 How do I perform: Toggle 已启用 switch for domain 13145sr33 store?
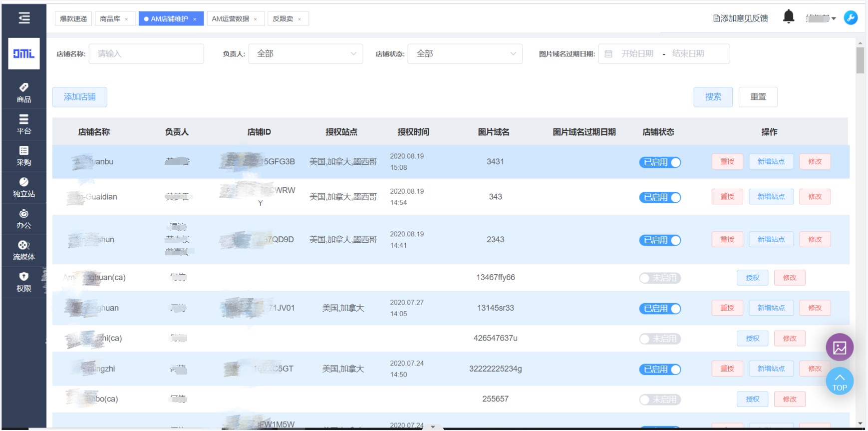coord(660,309)
